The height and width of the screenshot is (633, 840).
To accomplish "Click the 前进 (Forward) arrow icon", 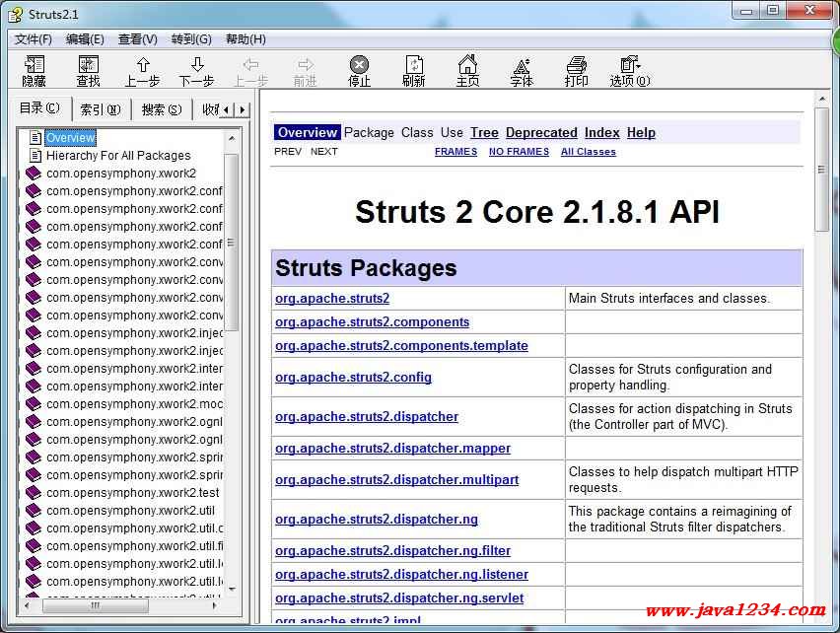I will pyautogui.click(x=306, y=65).
